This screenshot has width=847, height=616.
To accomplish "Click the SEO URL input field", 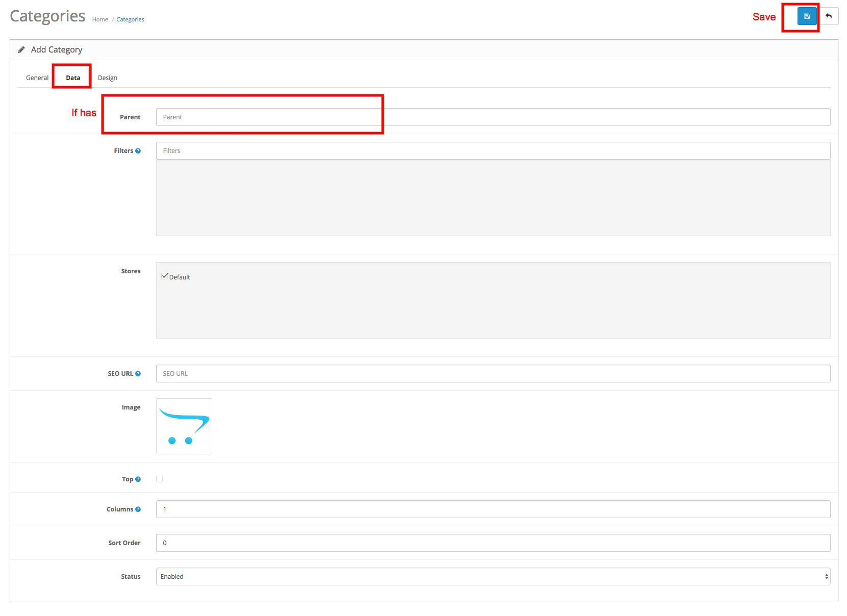I will coord(492,374).
